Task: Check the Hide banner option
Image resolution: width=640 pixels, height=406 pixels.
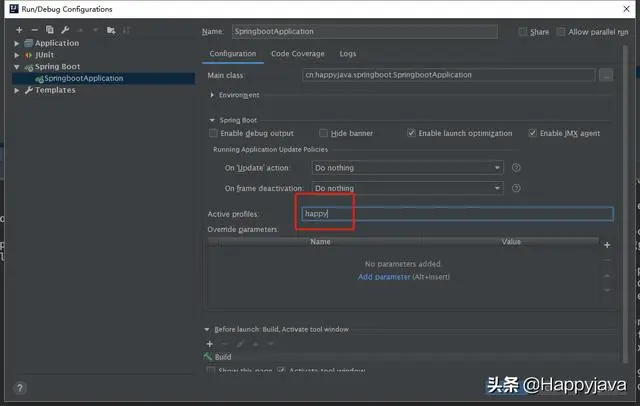Action: tap(323, 133)
